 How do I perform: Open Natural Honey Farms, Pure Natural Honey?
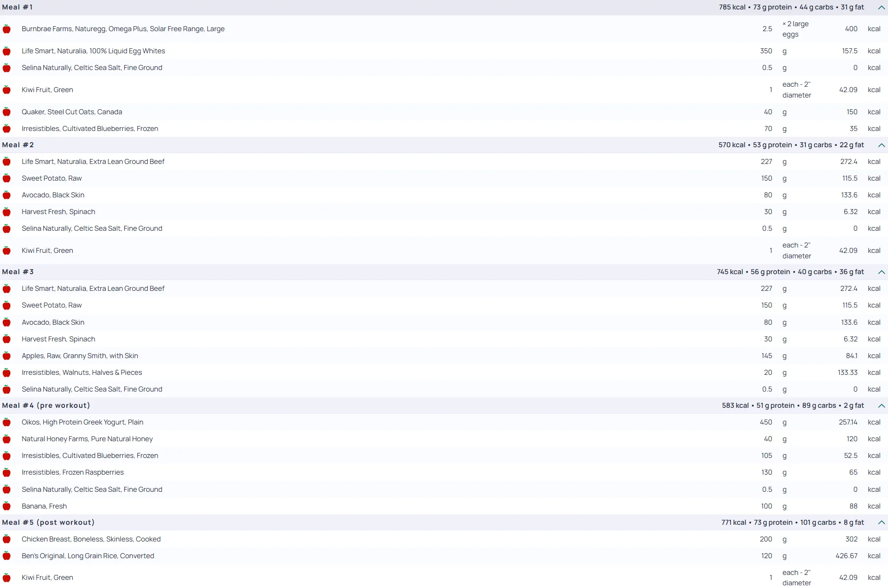coord(87,439)
